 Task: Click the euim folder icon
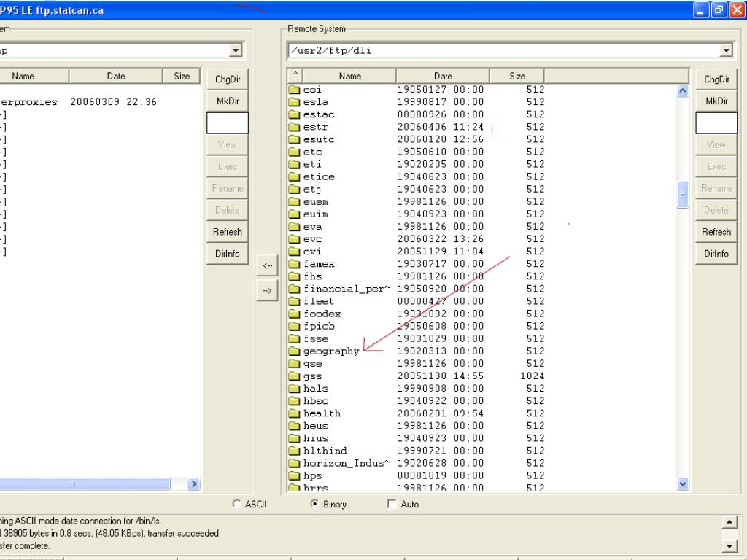point(294,214)
